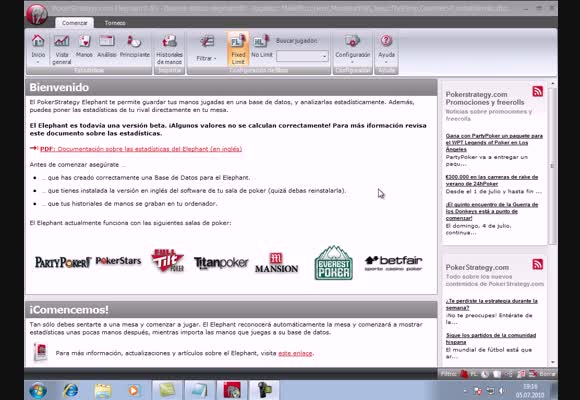The width and height of the screenshot is (580, 400).
Task: Click the PokerStrategy.com news RSS icon
Action: click(x=537, y=264)
